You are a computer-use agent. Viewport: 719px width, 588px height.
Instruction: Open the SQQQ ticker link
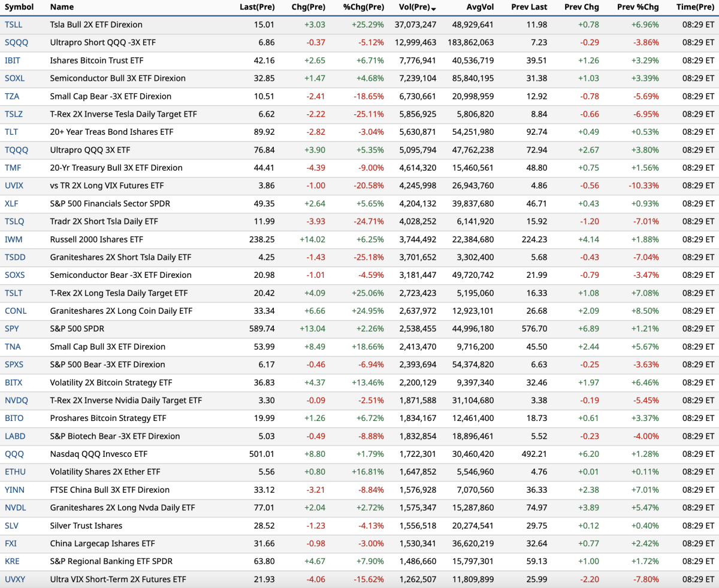[16, 43]
